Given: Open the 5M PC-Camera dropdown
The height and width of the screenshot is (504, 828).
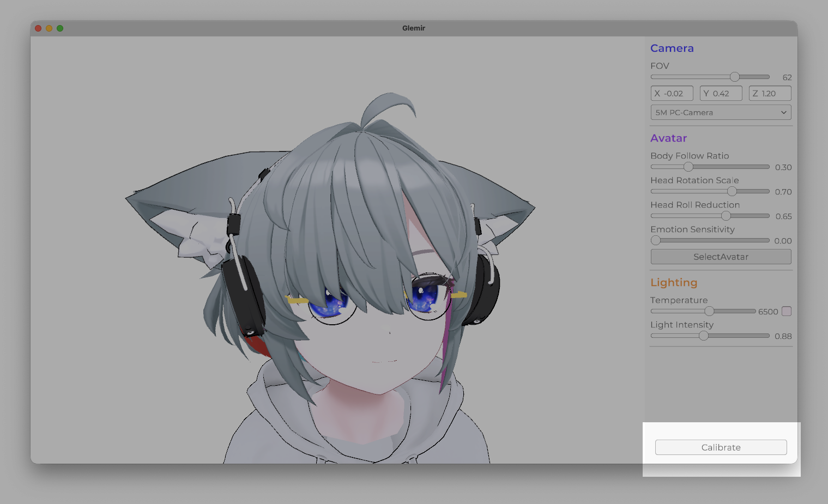Looking at the screenshot, I should [x=721, y=112].
